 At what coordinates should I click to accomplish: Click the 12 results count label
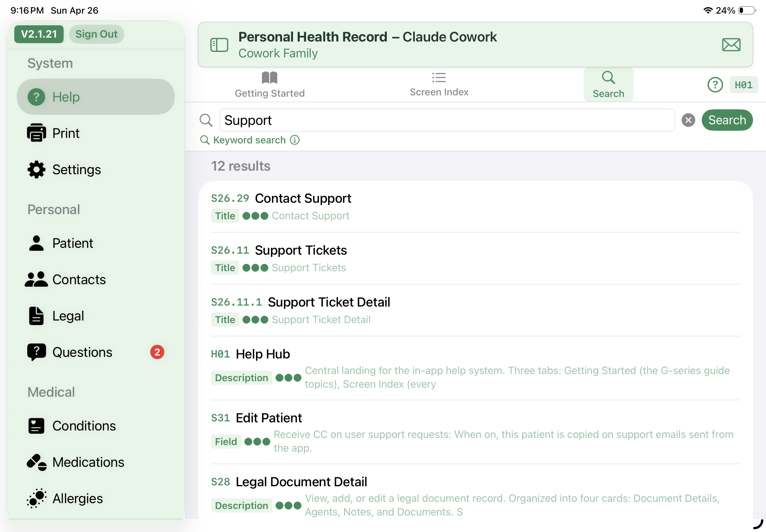[241, 166]
